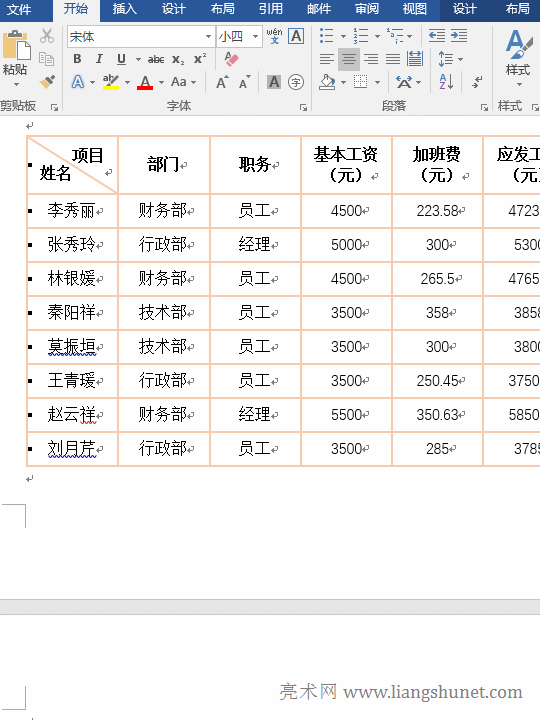Toggle Center alignment button

(349, 59)
